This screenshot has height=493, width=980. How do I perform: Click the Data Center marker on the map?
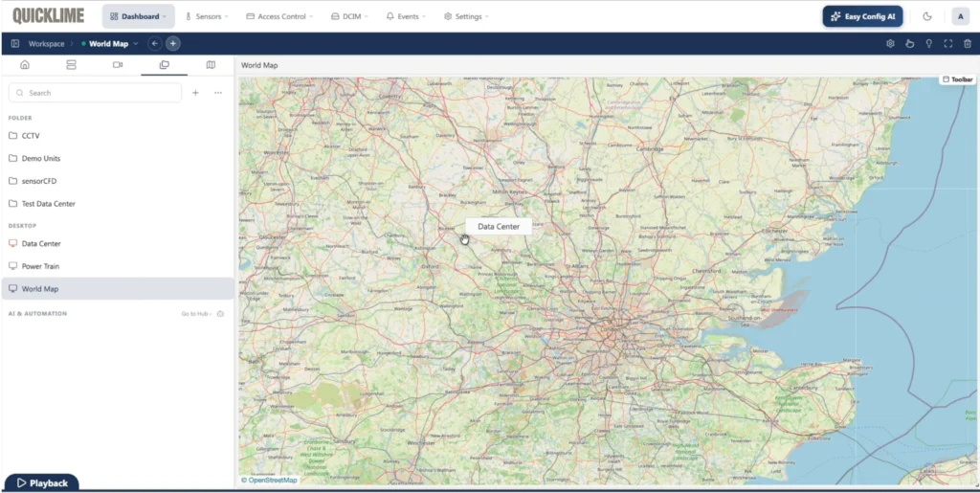point(498,227)
